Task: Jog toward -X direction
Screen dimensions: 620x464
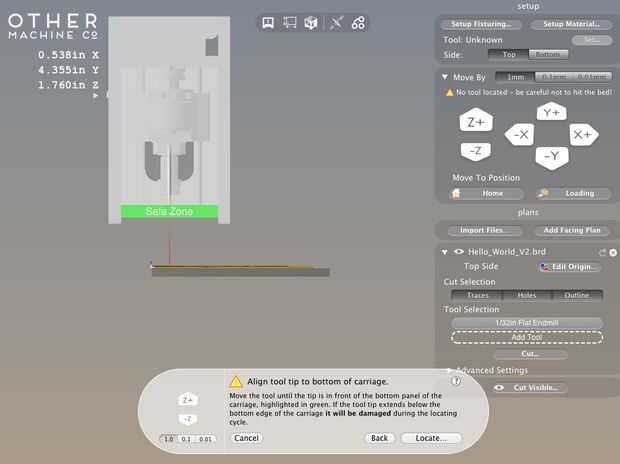Action: 520,135
